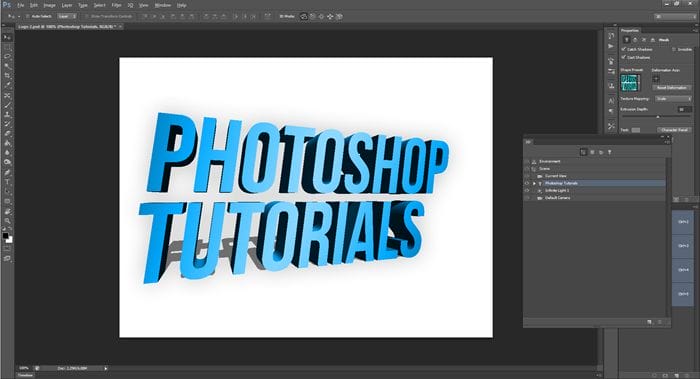Viewport: 700px width, 379px height.
Task: Toggle Quick Mask mode
Action: pos(7,248)
